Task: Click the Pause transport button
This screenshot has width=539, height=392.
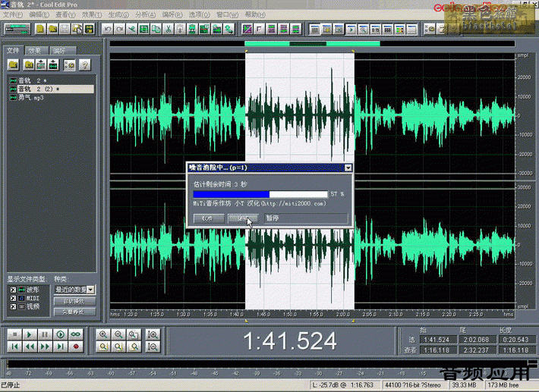Action: [x=45, y=334]
